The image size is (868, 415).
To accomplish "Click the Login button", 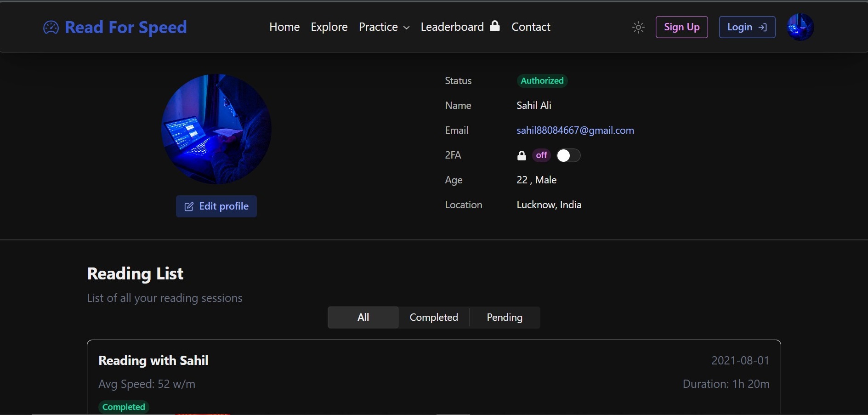I will tap(747, 27).
